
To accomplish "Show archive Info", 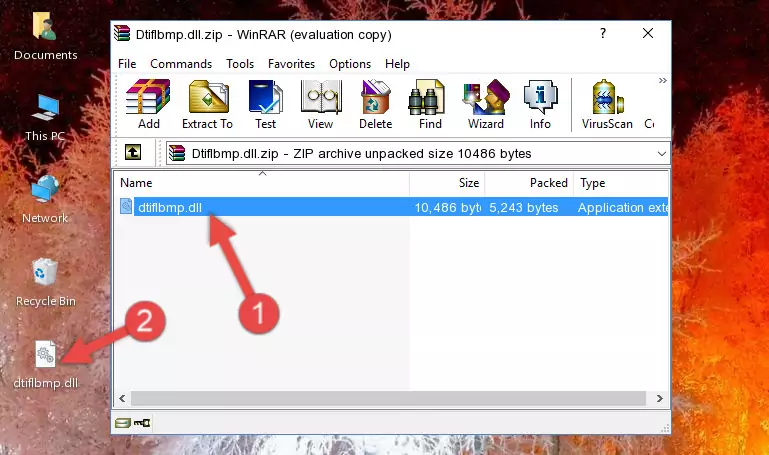I will pyautogui.click(x=540, y=104).
